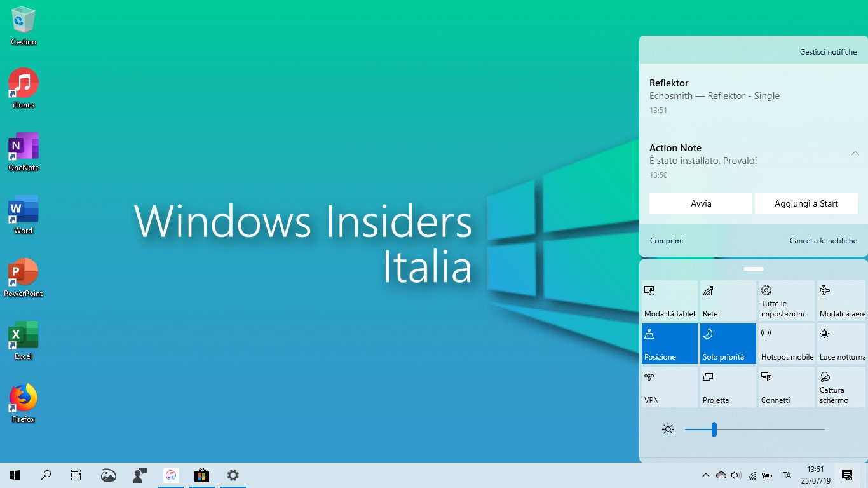Screen dimensions: 868x488
Task: Launch the iTunes desktop shortcut
Action: [x=24, y=88]
